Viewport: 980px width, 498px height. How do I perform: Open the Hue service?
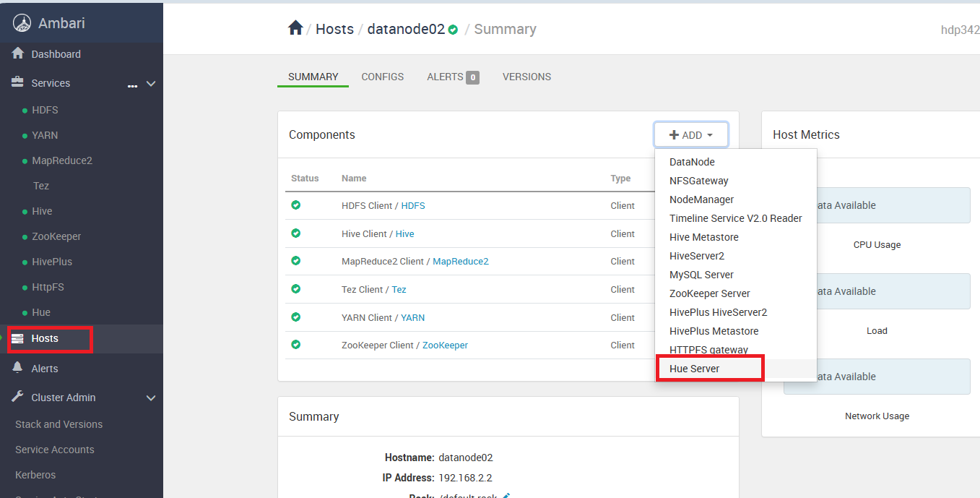pos(41,312)
